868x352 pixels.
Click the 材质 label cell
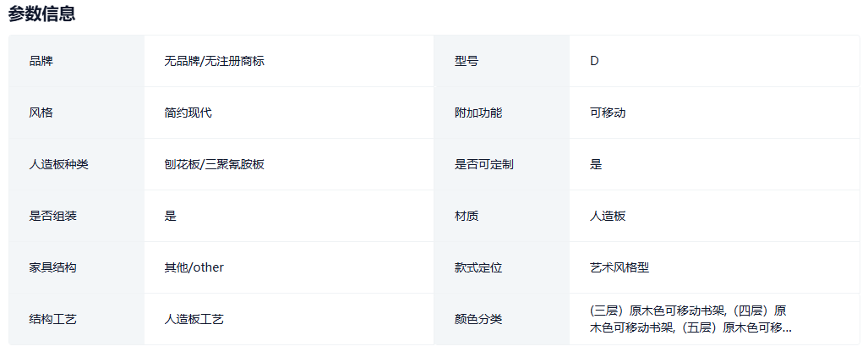(467, 216)
